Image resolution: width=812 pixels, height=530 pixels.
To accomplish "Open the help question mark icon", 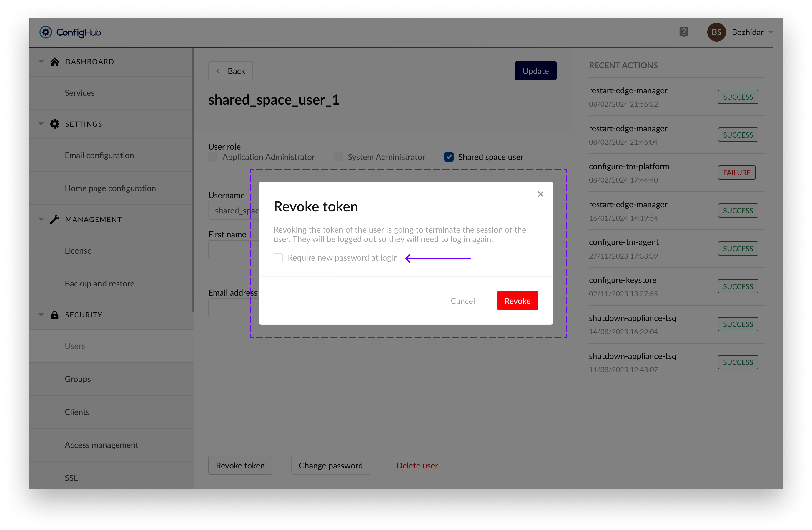I will coord(683,32).
